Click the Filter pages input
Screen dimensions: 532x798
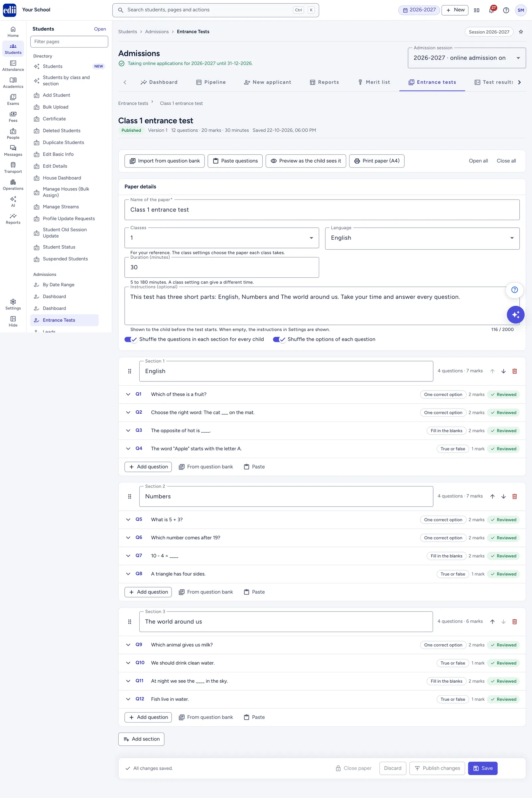coord(69,42)
